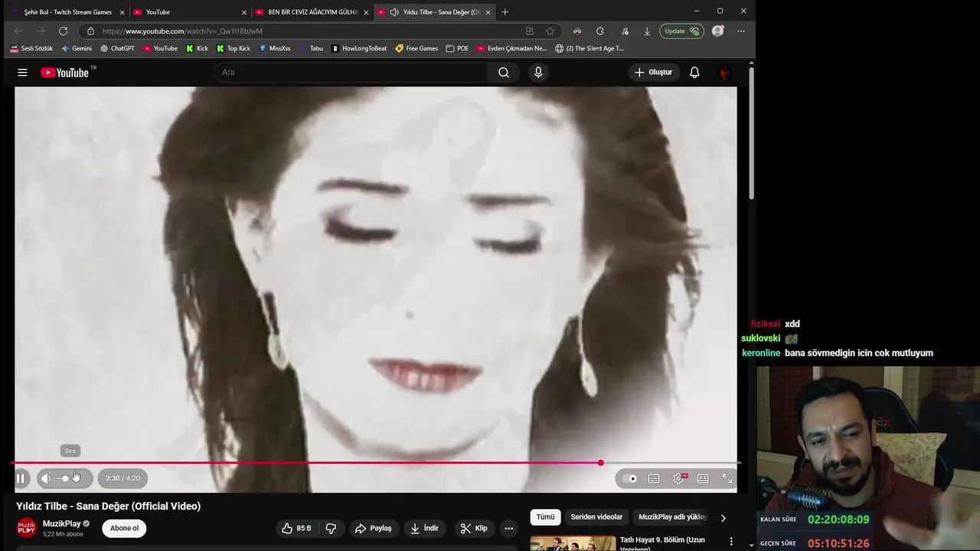Share the video via Paylaş

(x=374, y=528)
